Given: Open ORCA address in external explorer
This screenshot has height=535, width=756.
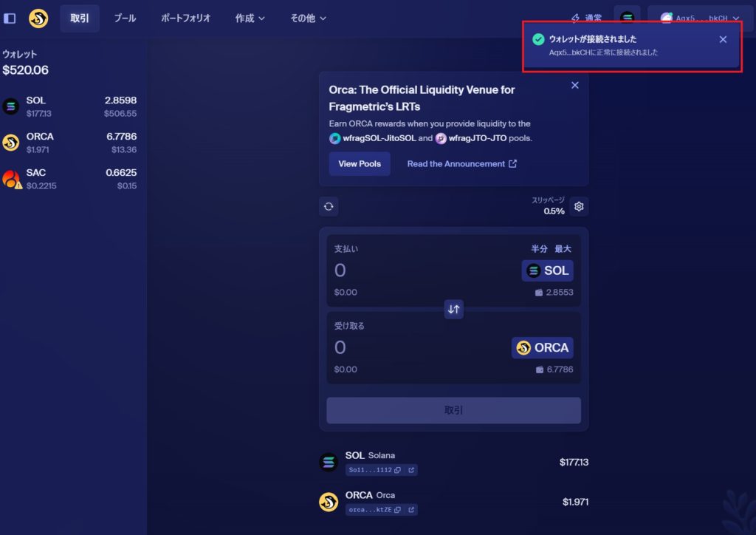Looking at the screenshot, I should (411, 509).
